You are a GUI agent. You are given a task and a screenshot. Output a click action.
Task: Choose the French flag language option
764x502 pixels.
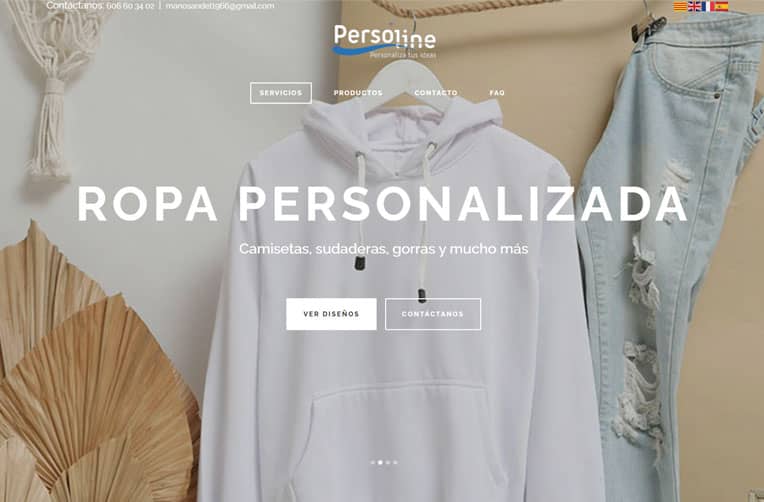707,6
